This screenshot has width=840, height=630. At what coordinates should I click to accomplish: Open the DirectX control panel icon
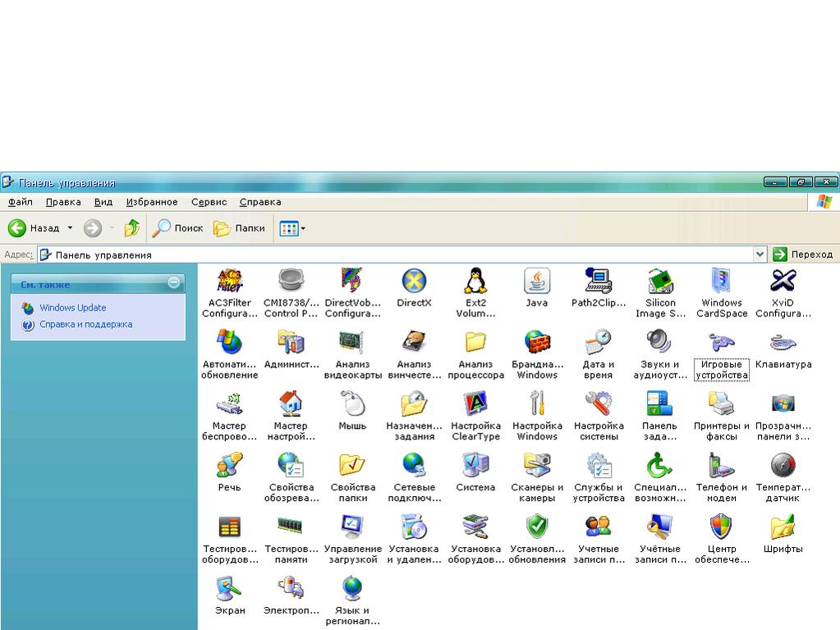click(x=414, y=282)
